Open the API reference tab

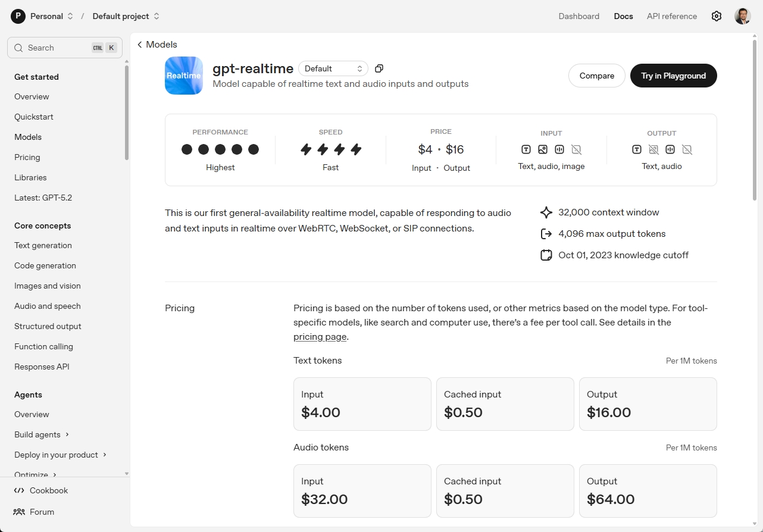[671, 16]
